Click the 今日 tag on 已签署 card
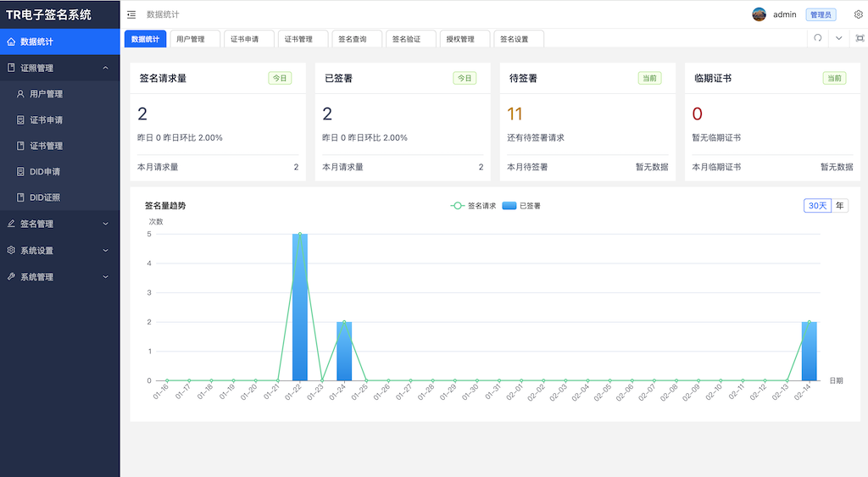 coord(465,78)
